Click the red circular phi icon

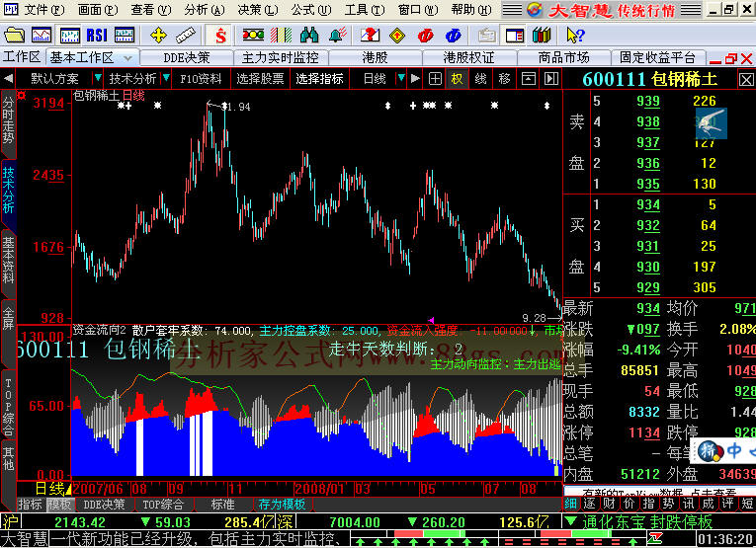[x=426, y=36]
